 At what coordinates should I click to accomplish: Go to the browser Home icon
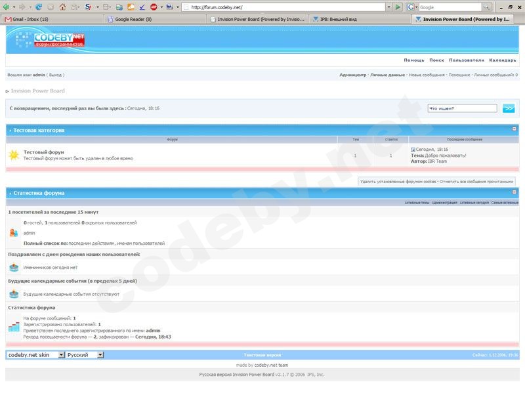pyautogui.click(x=62, y=7)
